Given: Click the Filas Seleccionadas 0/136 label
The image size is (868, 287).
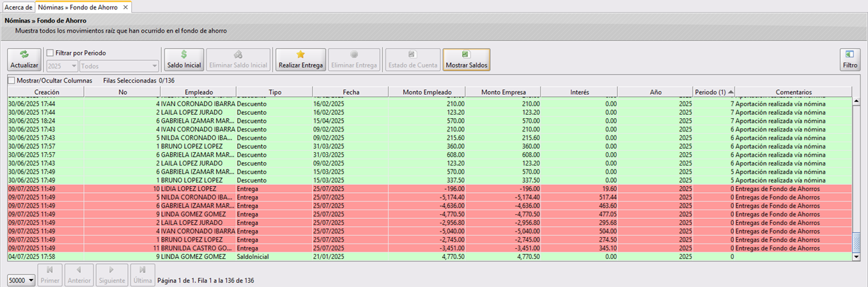Looking at the screenshot, I should pos(139,80).
